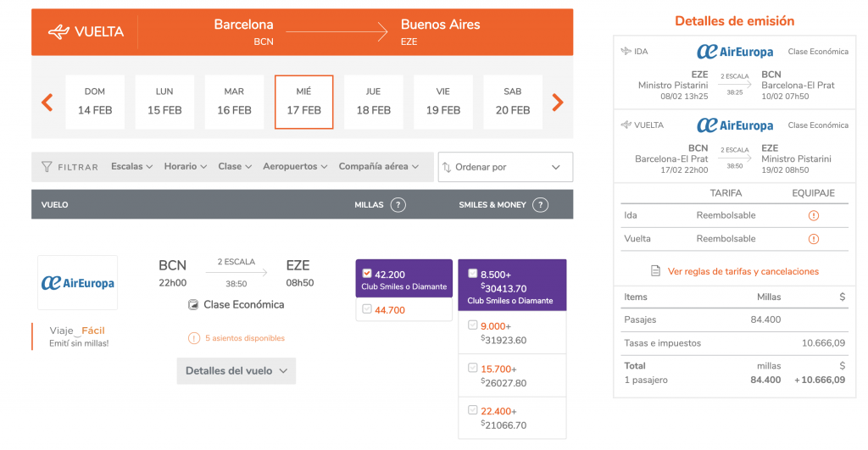Image resolution: width=868 pixels, height=450 pixels.
Task: Check the 9.000+ $31923.60 option
Action: tap(473, 325)
